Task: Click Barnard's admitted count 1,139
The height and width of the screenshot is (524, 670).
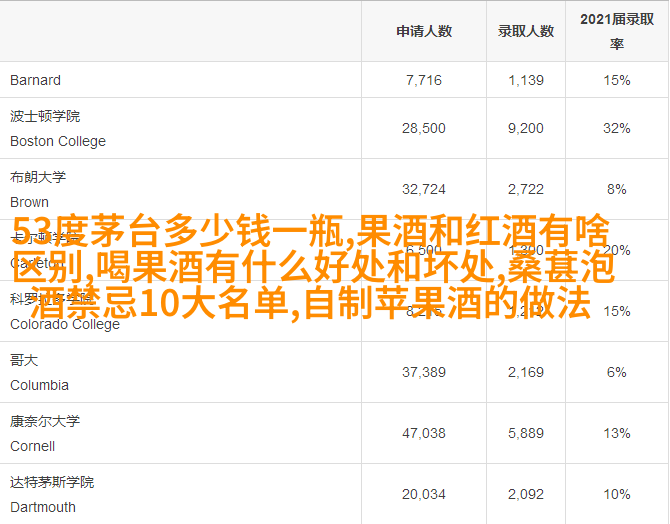Action: click(x=526, y=80)
